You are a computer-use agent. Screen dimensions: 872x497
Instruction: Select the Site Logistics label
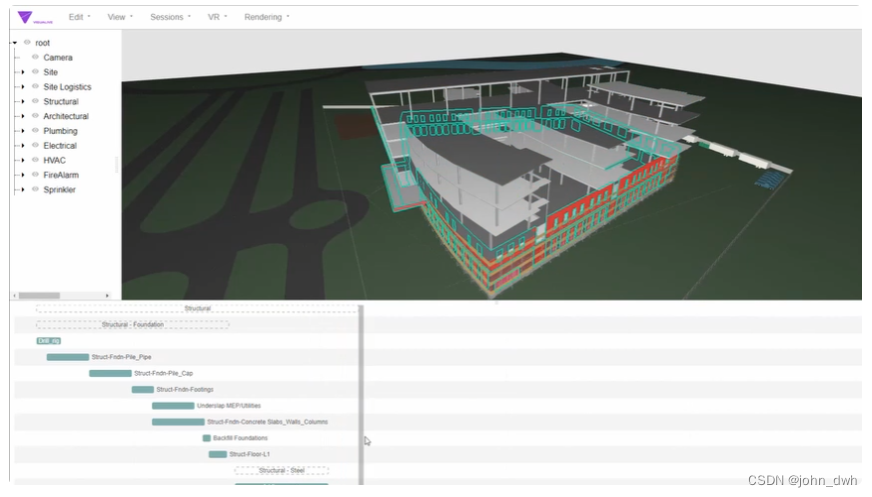67,87
